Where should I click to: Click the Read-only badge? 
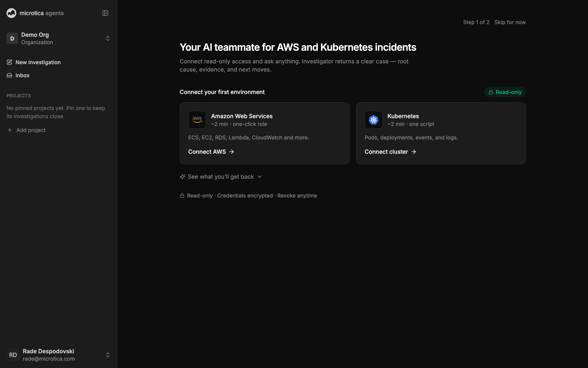pos(505,92)
